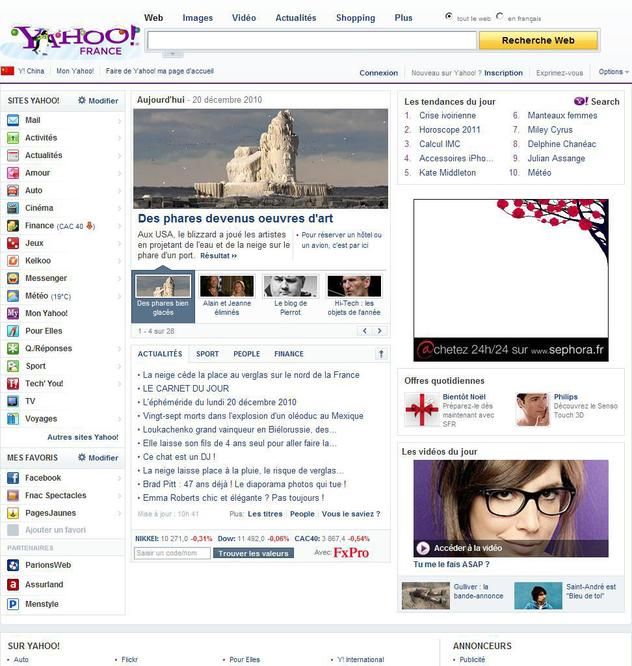
Task: Click the Menstyle partner icon
Action: (13, 604)
